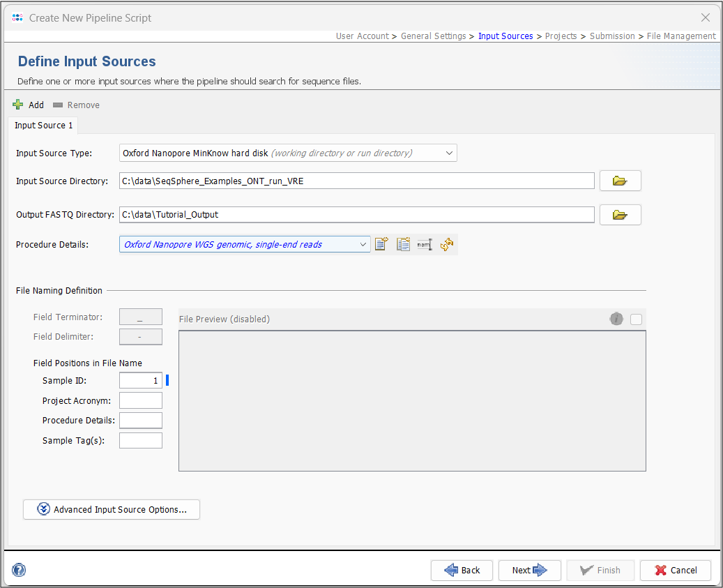Select the Input Source 1 tab

tap(43, 126)
